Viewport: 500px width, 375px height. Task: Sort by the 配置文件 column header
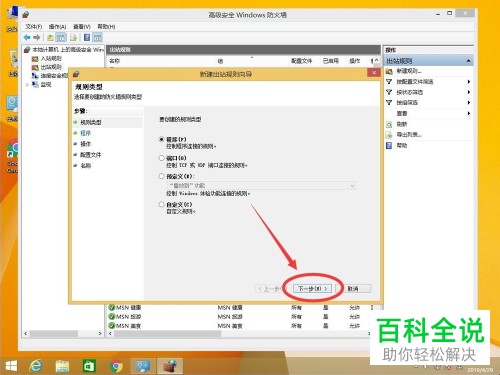(302, 61)
